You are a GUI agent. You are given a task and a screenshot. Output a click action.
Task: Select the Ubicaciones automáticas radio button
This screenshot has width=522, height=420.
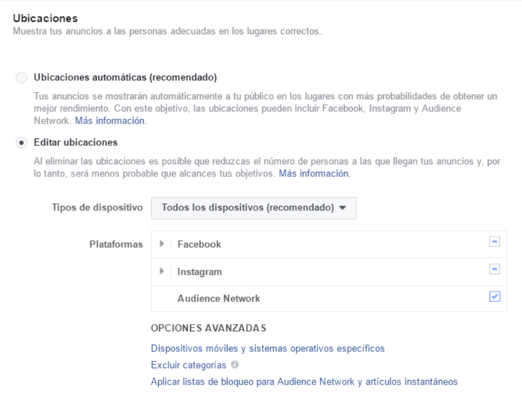click(x=22, y=78)
